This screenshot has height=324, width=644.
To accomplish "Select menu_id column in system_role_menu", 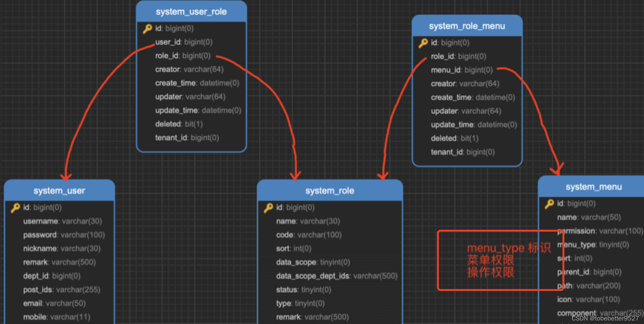I will pos(462,70).
